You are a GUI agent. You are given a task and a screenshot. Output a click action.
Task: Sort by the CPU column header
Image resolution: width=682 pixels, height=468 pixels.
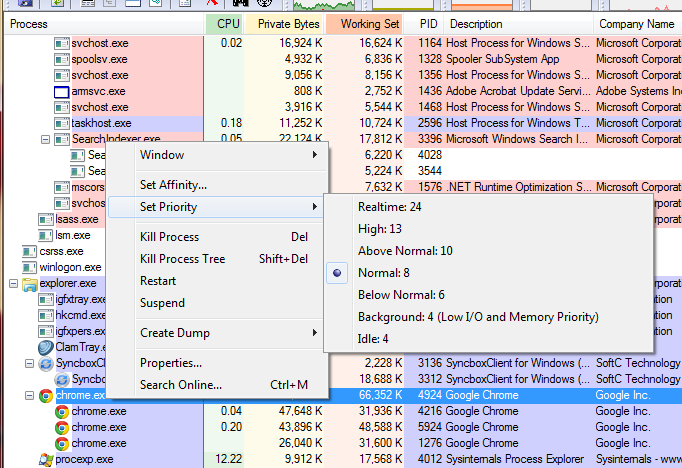[224, 24]
